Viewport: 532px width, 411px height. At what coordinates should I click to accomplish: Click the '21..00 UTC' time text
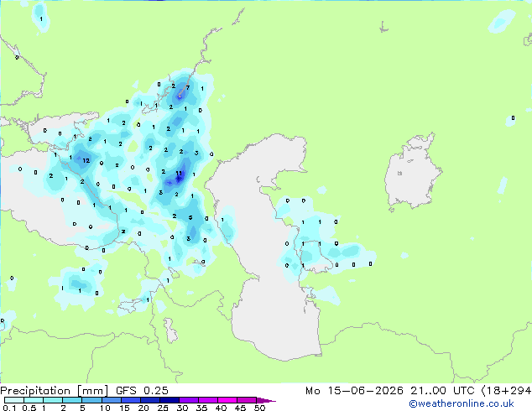[442, 391]
